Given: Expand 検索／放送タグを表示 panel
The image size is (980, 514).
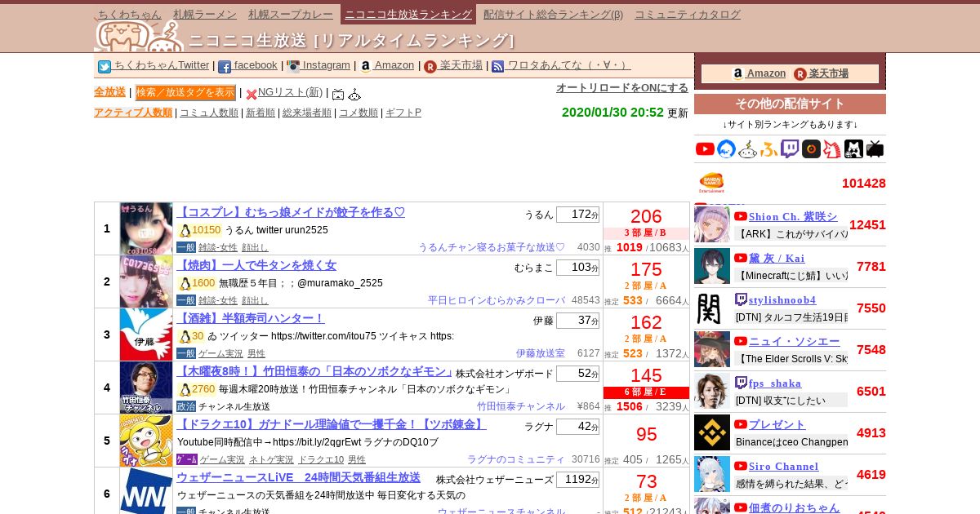Looking at the screenshot, I should (185, 92).
